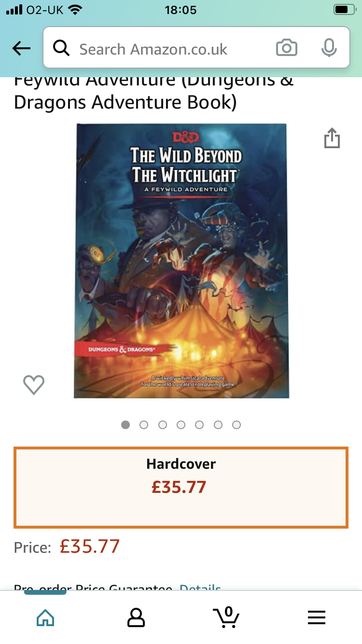Tap the battery indicator in status bar

pos(344,10)
